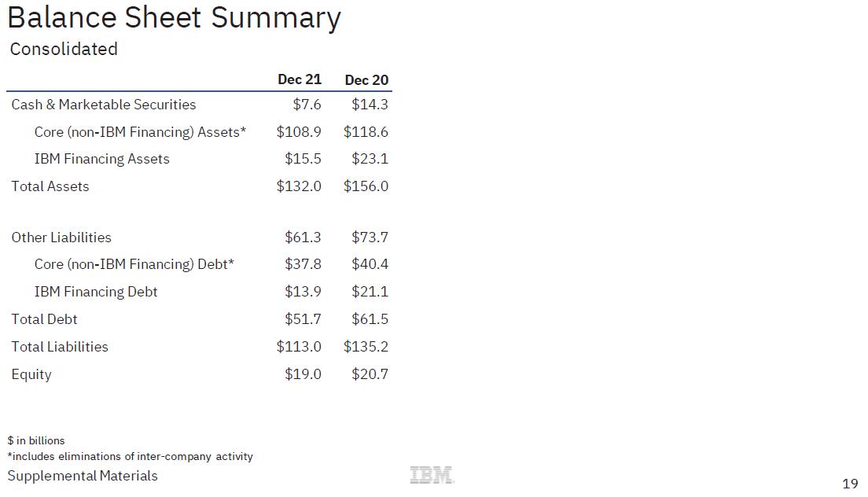The width and height of the screenshot is (868, 497).
Task: Click the Total Assets Dec 20 value $156.0
Action: pos(366,186)
